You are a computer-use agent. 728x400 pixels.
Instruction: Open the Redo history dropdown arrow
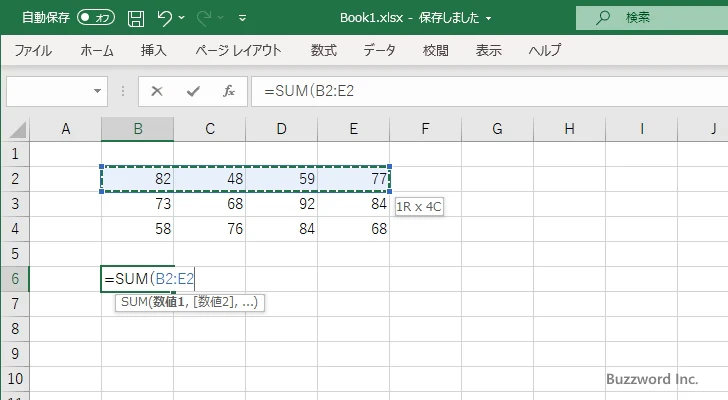point(221,18)
